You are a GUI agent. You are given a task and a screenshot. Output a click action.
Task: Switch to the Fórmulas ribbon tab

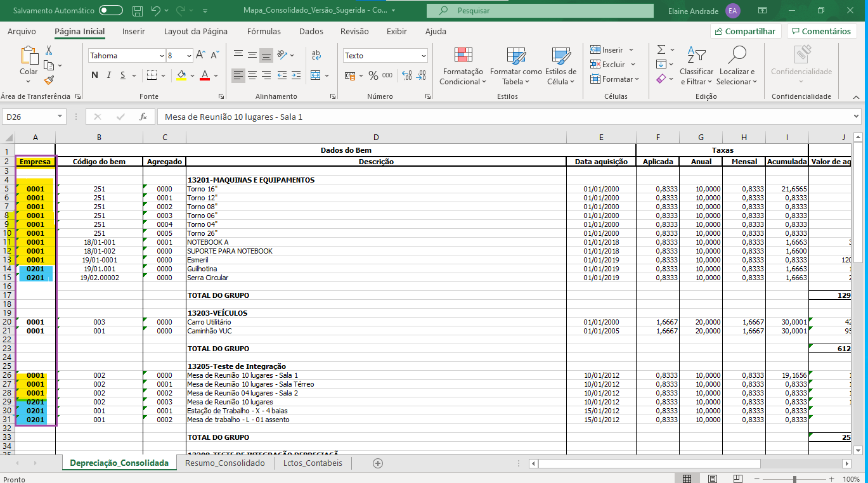[x=264, y=31]
